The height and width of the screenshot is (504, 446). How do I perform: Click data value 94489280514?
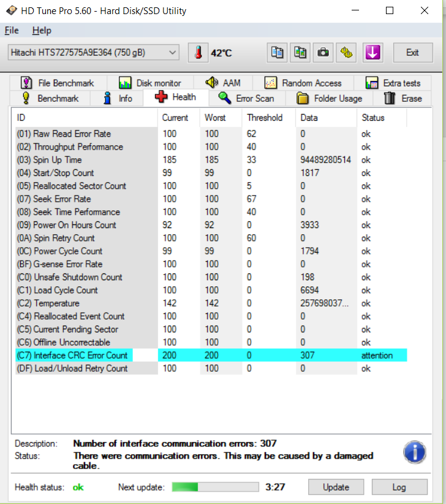(x=325, y=160)
